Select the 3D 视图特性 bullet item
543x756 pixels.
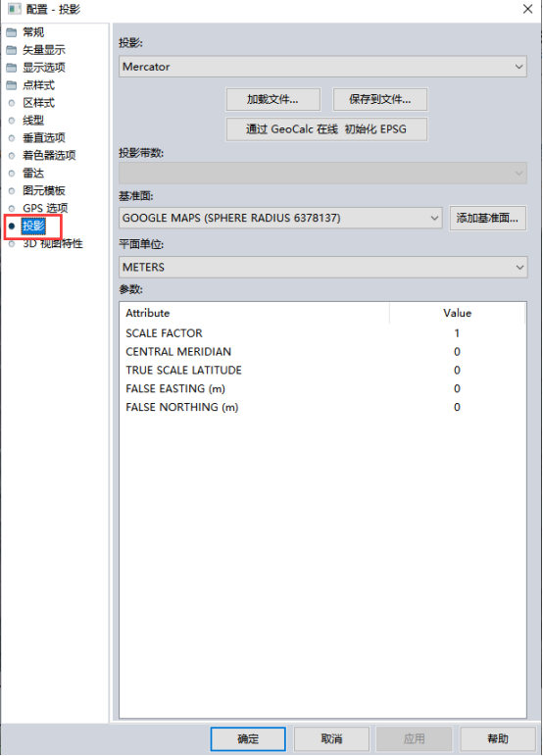click(x=12, y=244)
